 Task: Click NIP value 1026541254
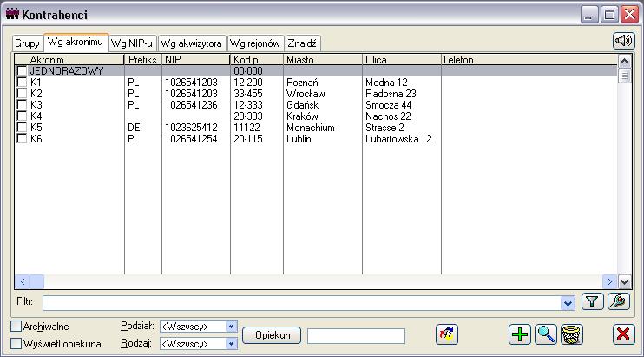pos(191,139)
